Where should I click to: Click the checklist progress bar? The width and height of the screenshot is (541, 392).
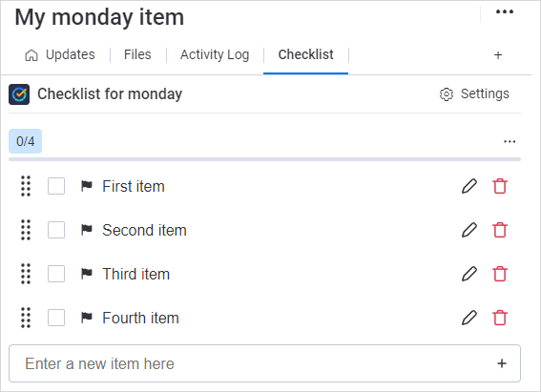pos(264,159)
